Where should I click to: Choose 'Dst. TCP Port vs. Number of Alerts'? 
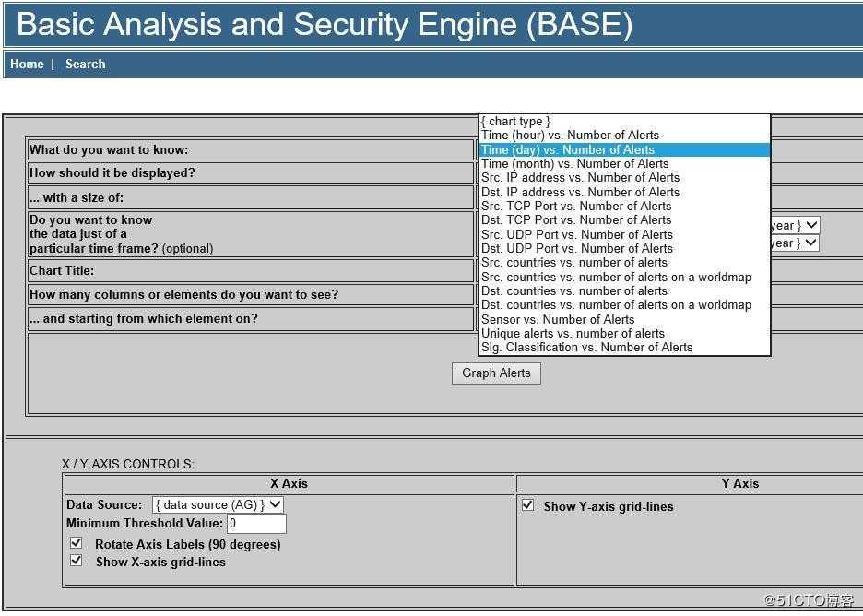(x=624, y=220)
